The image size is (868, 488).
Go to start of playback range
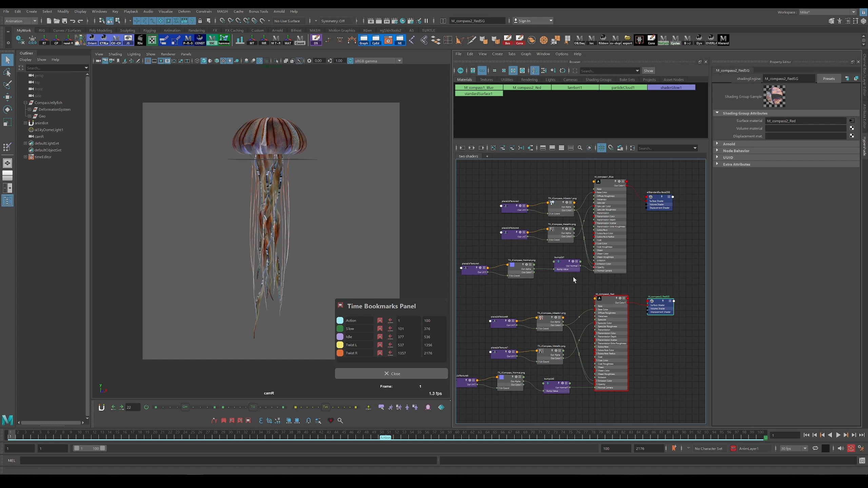806,435
